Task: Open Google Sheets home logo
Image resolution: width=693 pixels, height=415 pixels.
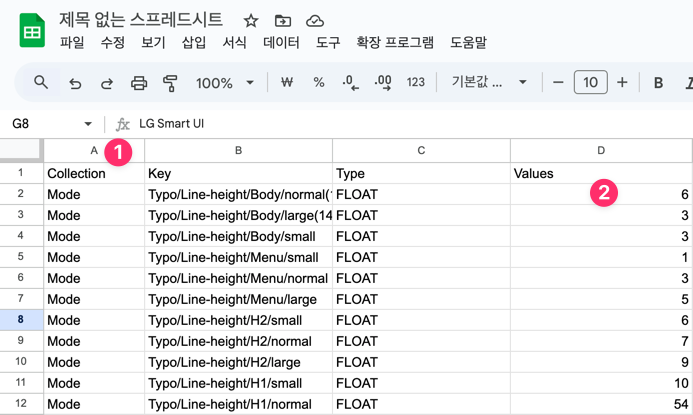Action: [x=31, y=31]
